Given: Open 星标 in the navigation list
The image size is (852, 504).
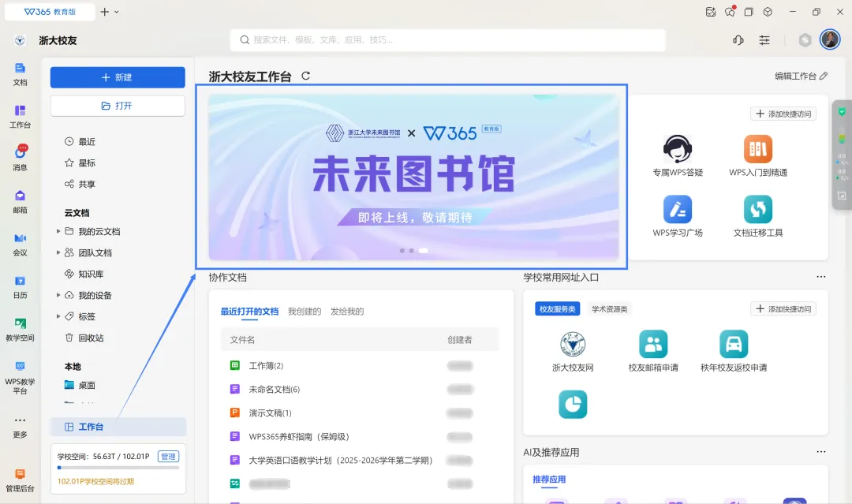Looking at the screenshot, I should [x=80, y=163].
